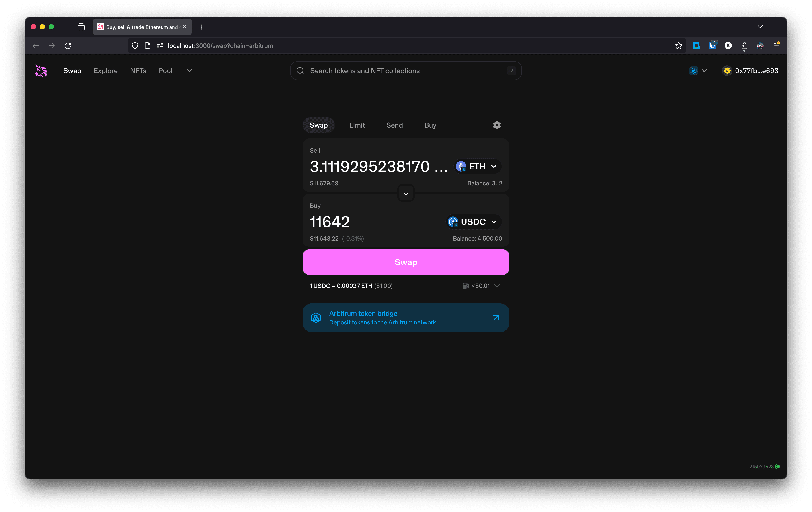Open the USDC token selector dropdown
The width and height of the screenshot is (812, 512).
pyautogui.click(x=474, y=222)
